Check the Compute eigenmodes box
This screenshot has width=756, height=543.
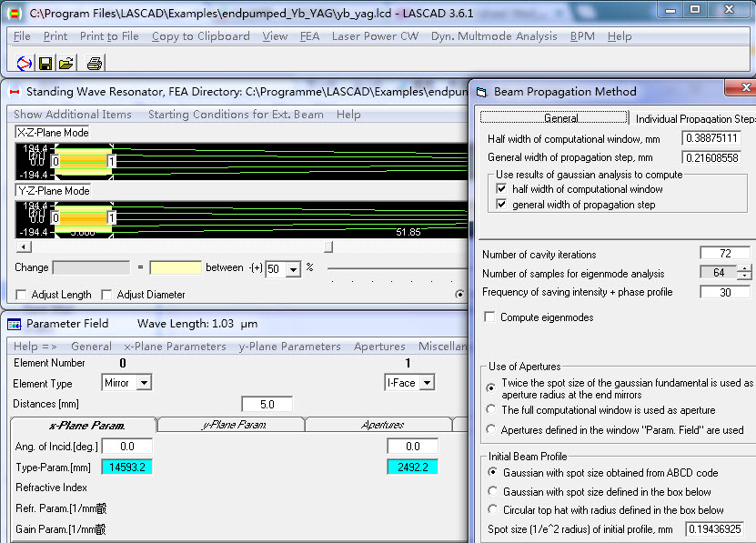point(489,317)
